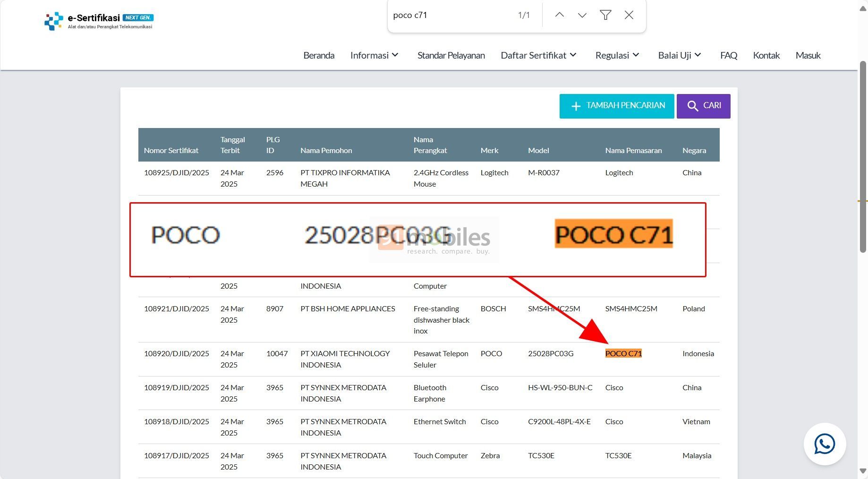Click Malaysia country cell
This screenshot has width=868, height=479.
tap(697, 455)
